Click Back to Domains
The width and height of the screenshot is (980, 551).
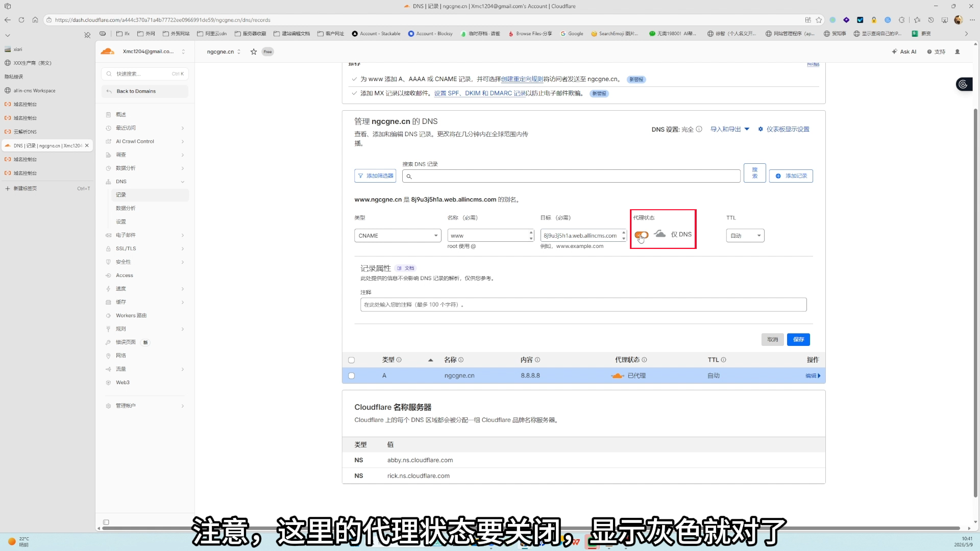tap(145, 91)
